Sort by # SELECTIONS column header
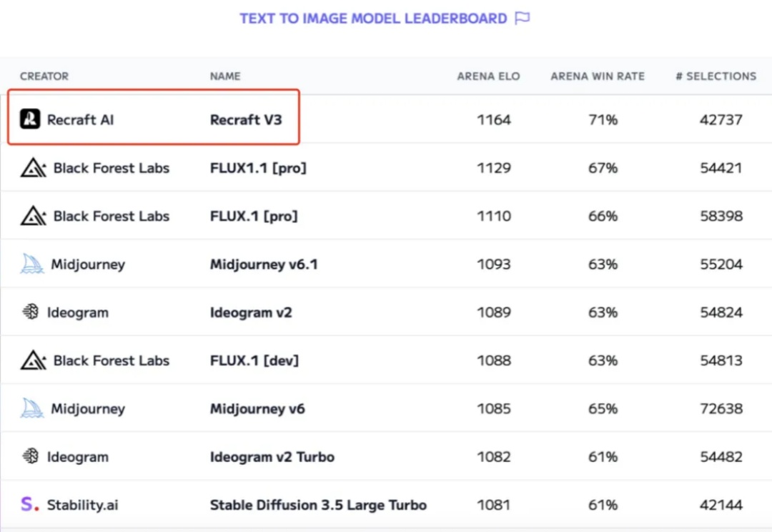This screenshot has height=532, width=772. pos(716,77)
